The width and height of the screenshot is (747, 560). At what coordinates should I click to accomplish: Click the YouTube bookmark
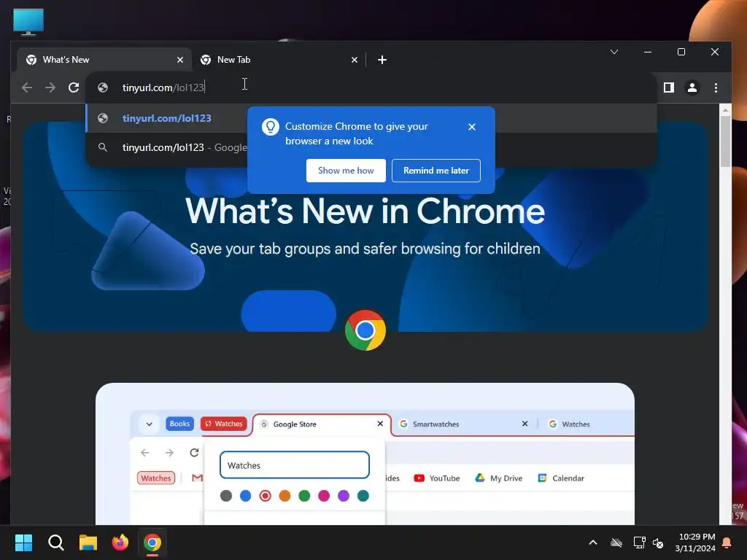(437, 478)
